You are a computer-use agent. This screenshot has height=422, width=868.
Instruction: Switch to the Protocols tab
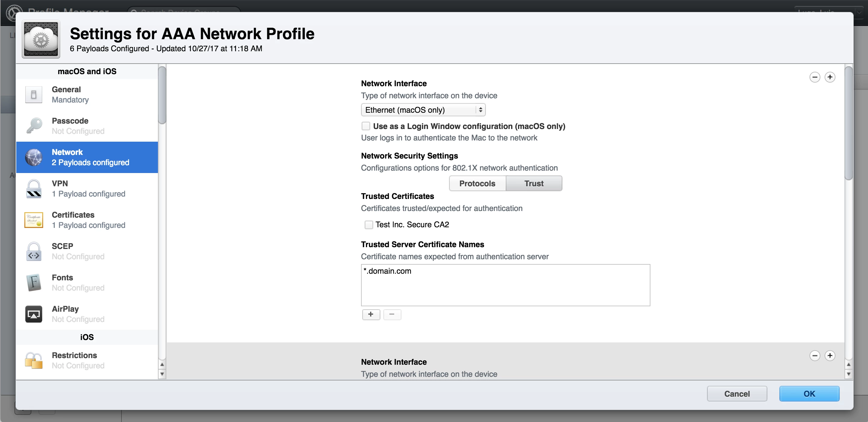click(477, 183)
